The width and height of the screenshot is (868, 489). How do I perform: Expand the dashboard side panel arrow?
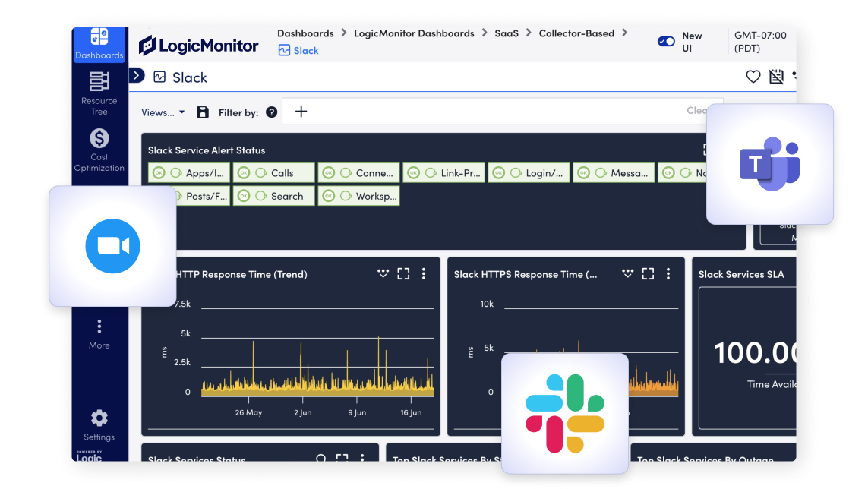point(137,75)
